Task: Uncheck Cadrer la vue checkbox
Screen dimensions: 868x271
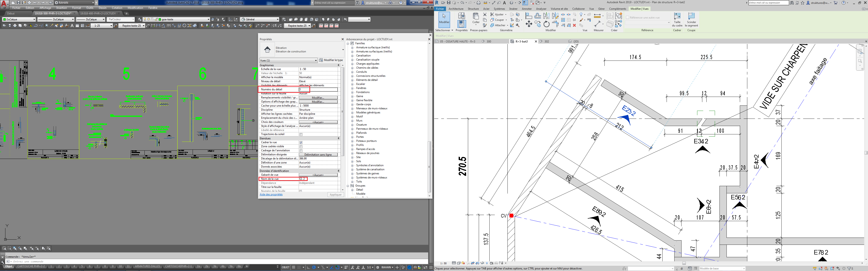Action: coord(301,143)
